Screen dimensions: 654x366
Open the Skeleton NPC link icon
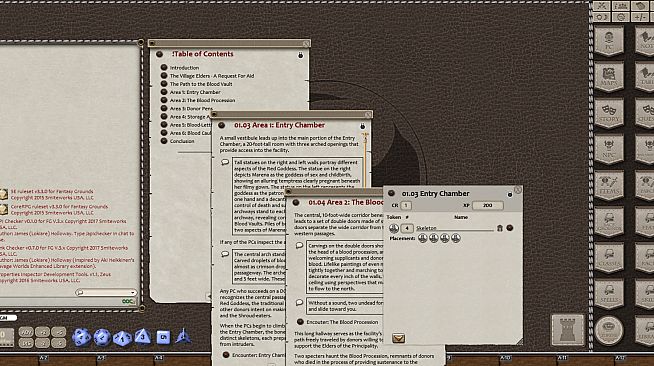(x=510, y=228)
